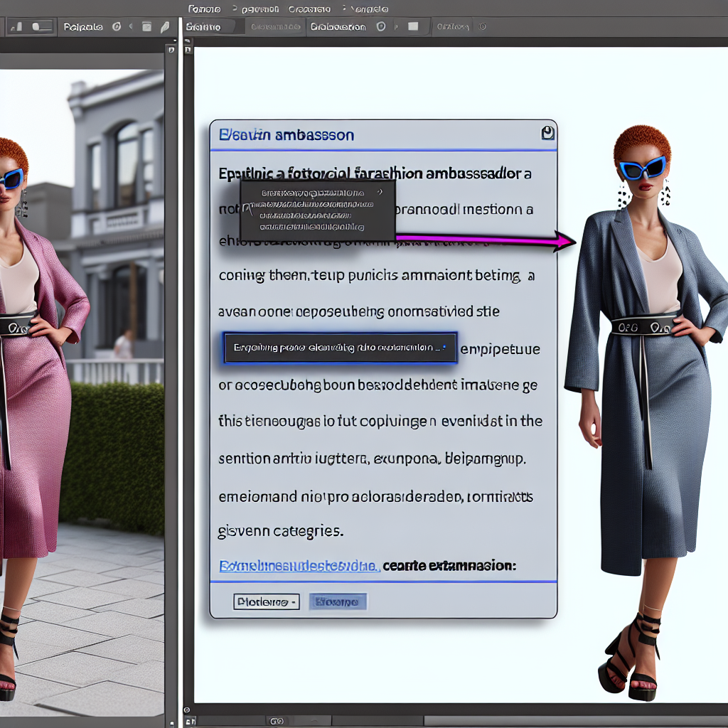Image resolution: width=728 pixels, height=728 pixels.
Task: Click the pencil icon in the toolbar
Action: [165, 27]
